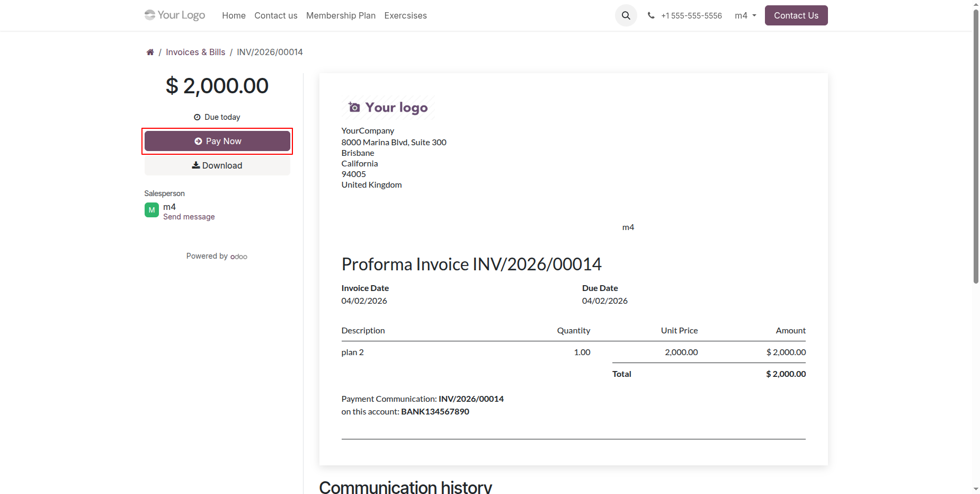980x494 pixels.
Task: Click the Pay Now button
Action: (217, 141)
